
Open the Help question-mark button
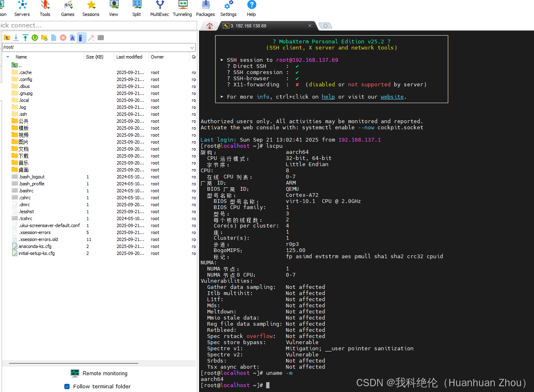pos(251,9)
